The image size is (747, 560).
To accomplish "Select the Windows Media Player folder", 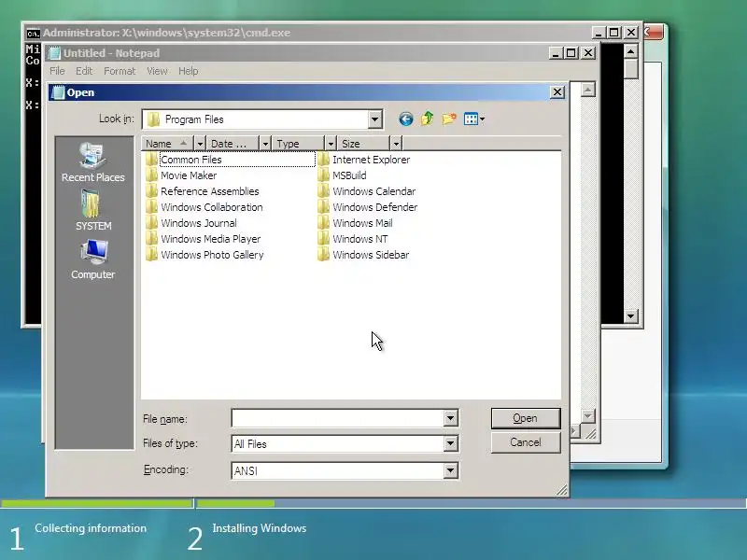I will [x=203, y=239].
